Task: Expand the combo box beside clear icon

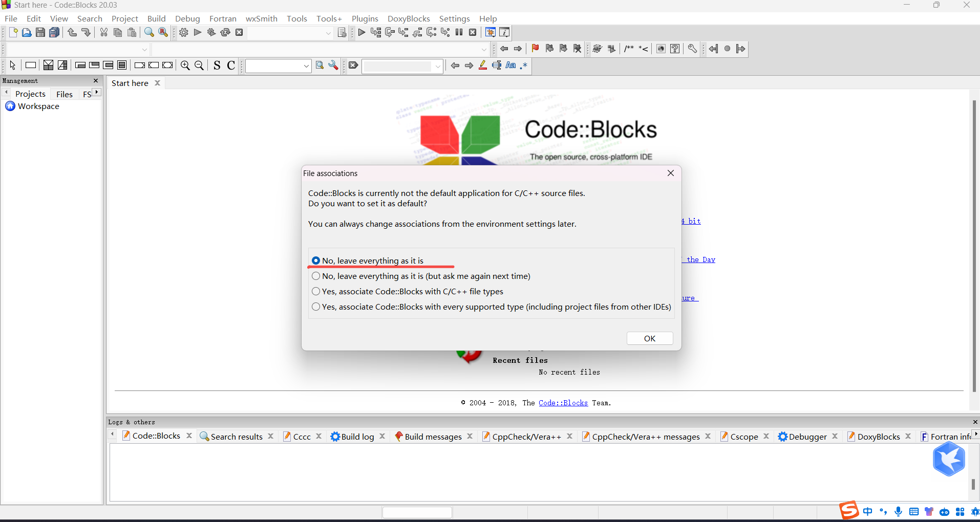Action: coord(438,66)
